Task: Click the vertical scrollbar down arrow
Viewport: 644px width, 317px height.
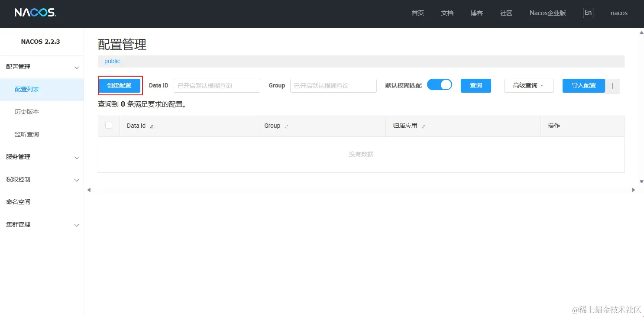Action: (641, 182)
